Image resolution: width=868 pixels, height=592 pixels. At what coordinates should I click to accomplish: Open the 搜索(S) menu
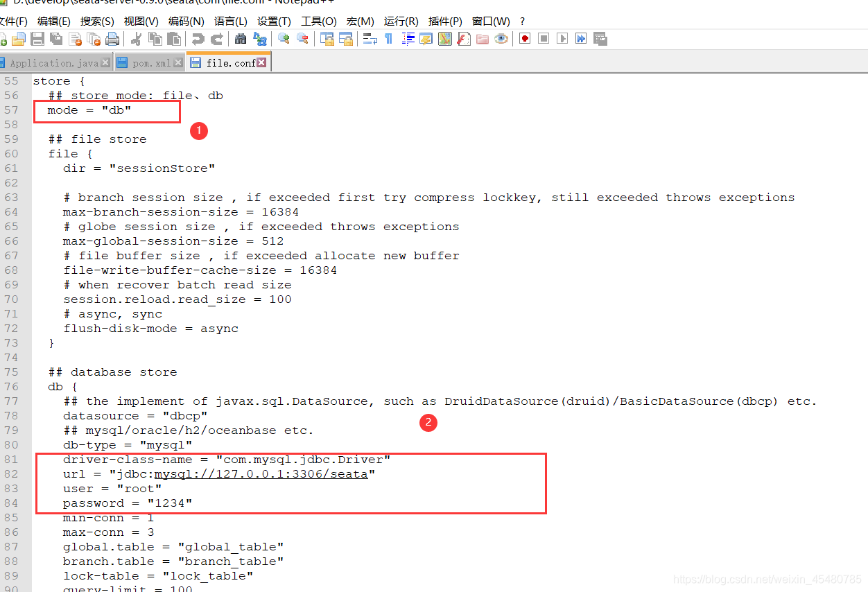point(97,21)
